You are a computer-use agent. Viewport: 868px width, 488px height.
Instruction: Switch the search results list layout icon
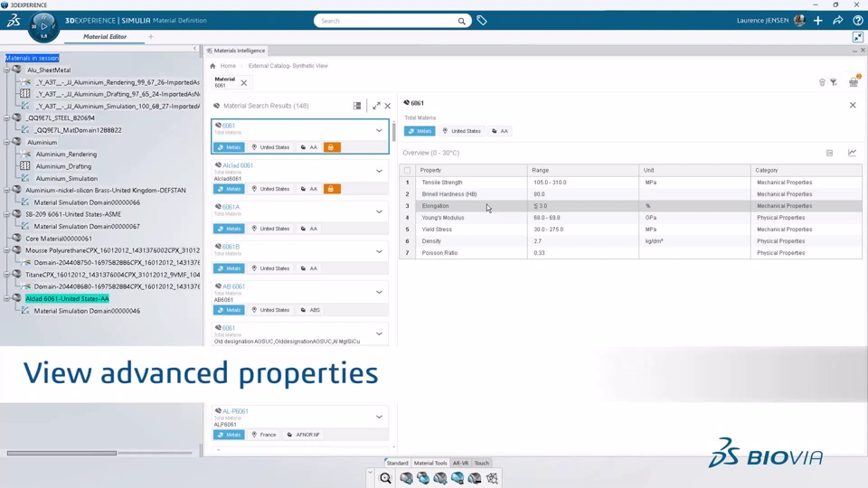(357, 106)
